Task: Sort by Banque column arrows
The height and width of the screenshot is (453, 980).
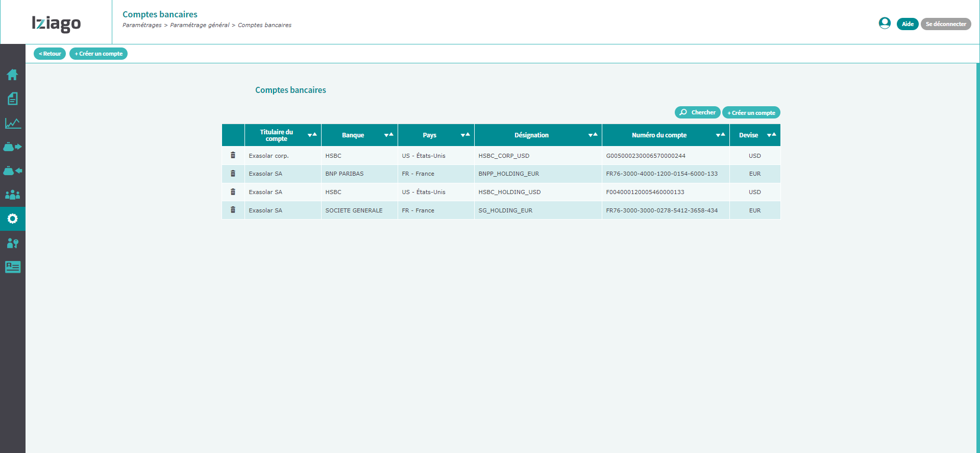Action: pos(388,135)
